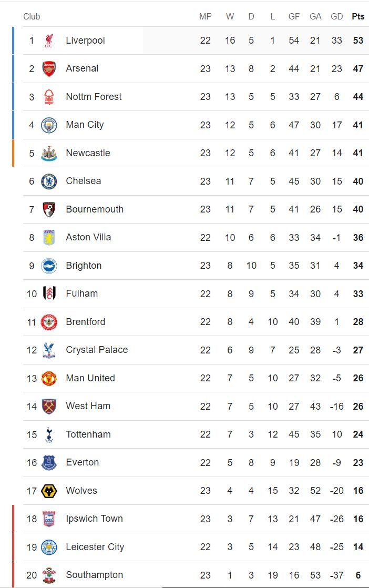This screenshot has width=369, height=588.
Task: Click the Nottm Forest crest icon
Action: tap(49, 97)
